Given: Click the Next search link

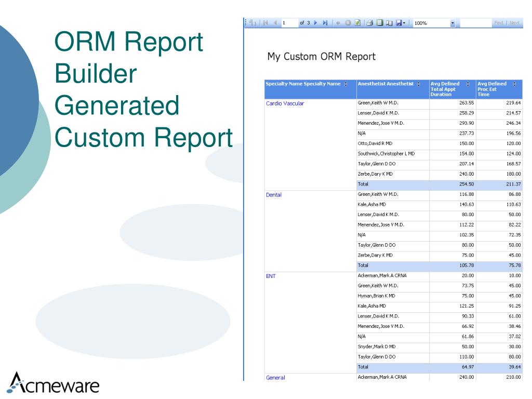Looking at the screenshot, I should pos(514,23).
